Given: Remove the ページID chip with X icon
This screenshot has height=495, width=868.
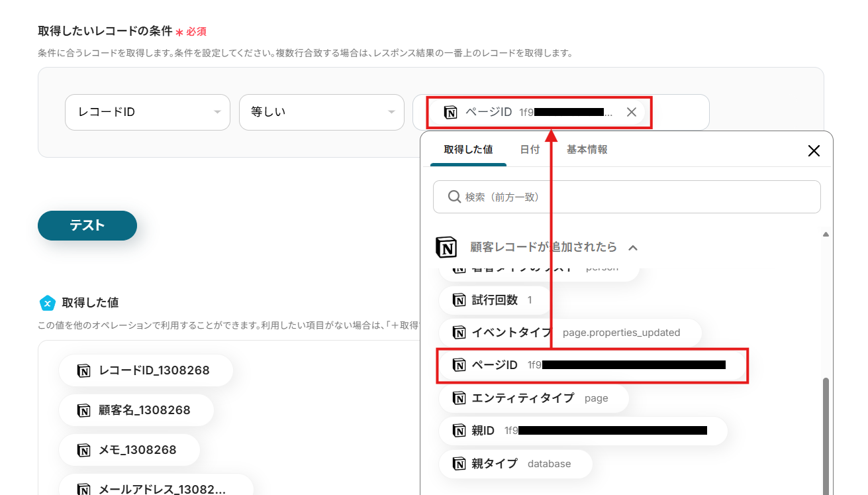Looking at the screenshot, I should point(631,112).
